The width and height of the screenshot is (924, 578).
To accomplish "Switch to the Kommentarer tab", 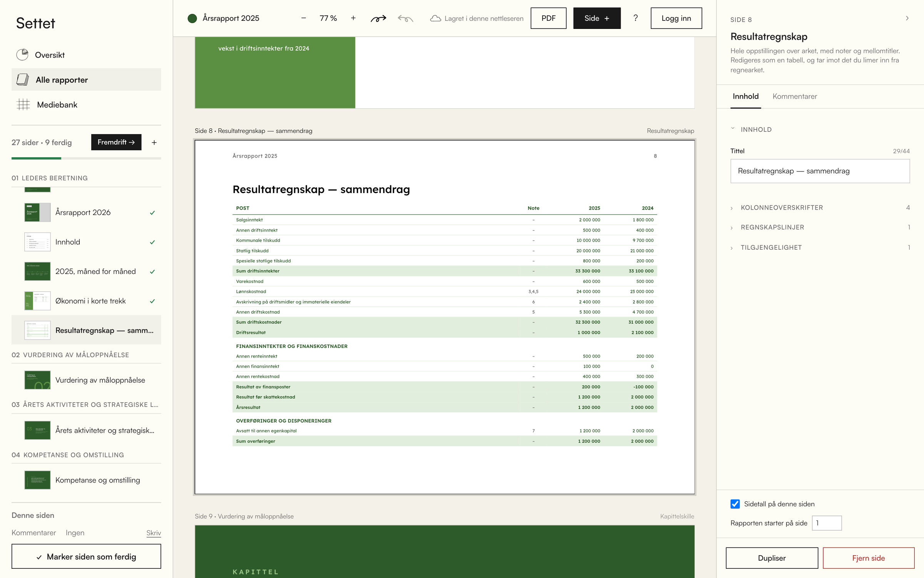I will pyautogui.click(x=795, y=96).
